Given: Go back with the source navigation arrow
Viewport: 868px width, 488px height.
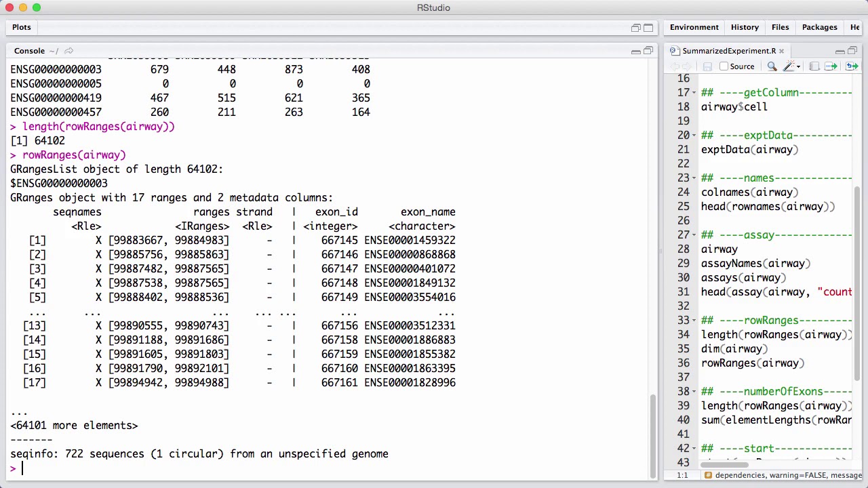Looking at the screenshot, I should pos(675,66).
